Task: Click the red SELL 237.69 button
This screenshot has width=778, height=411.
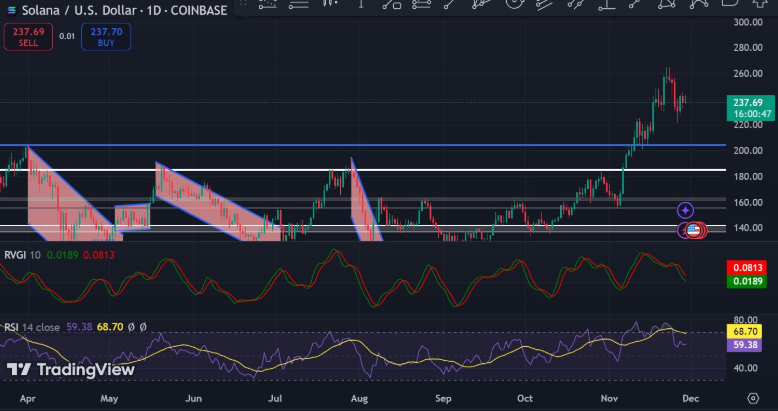Action: 28,37
